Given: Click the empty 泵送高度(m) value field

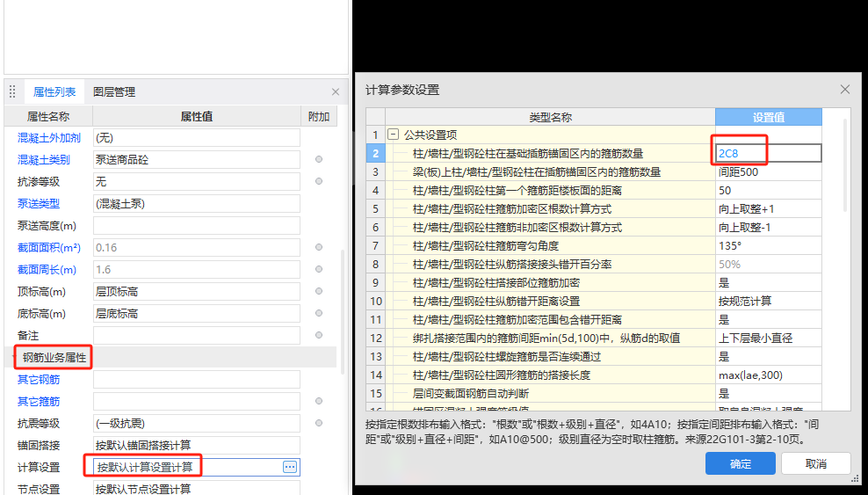Looking at the screenshot, I should tap(197, 225).
